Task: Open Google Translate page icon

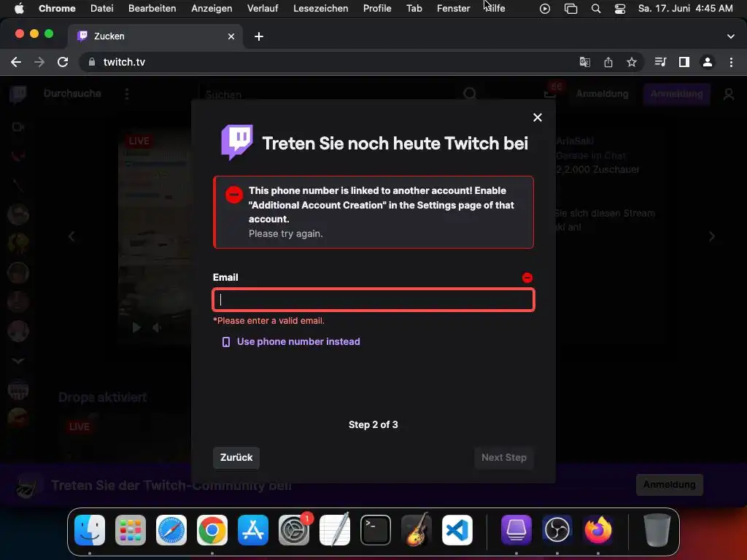Action: (584, 62)
